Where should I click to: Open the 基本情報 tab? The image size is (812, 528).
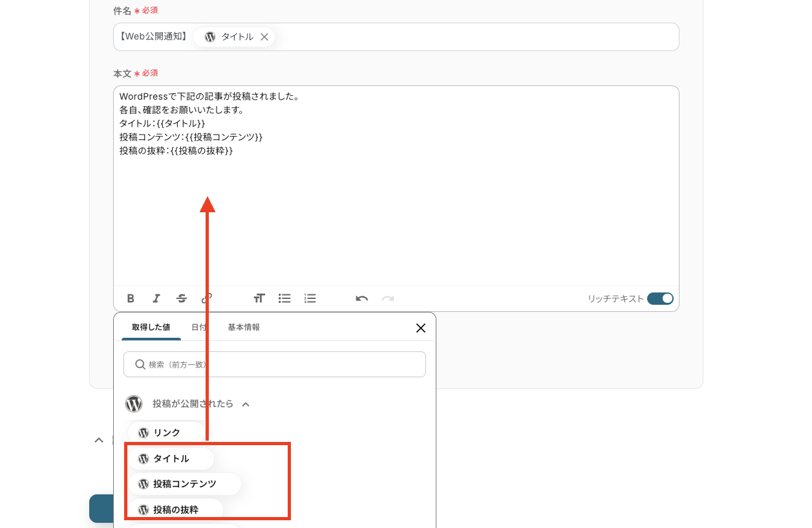(x=244, y=327)
